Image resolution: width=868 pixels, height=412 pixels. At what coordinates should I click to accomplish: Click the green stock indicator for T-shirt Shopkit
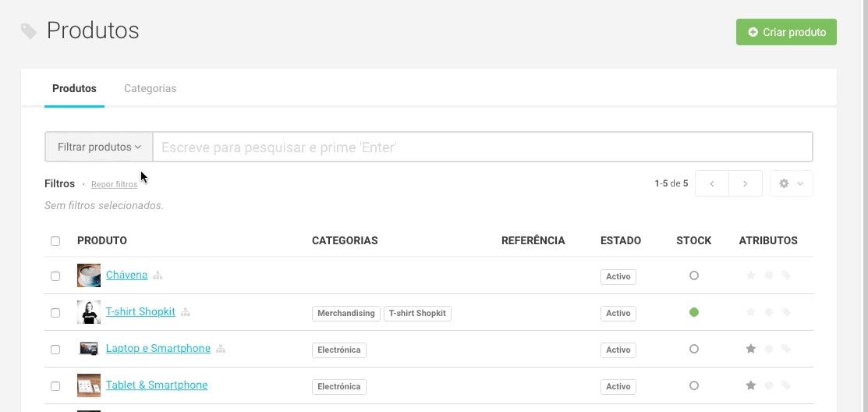tap(694, 312)
